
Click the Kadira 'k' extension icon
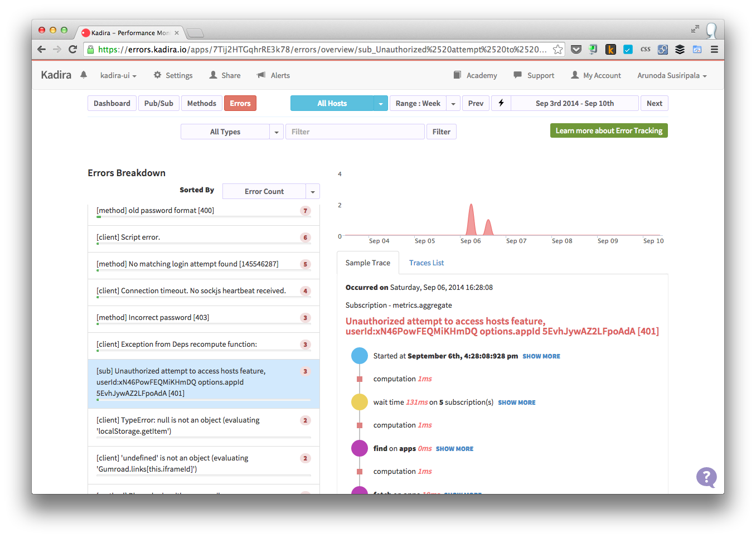[611, 50]
